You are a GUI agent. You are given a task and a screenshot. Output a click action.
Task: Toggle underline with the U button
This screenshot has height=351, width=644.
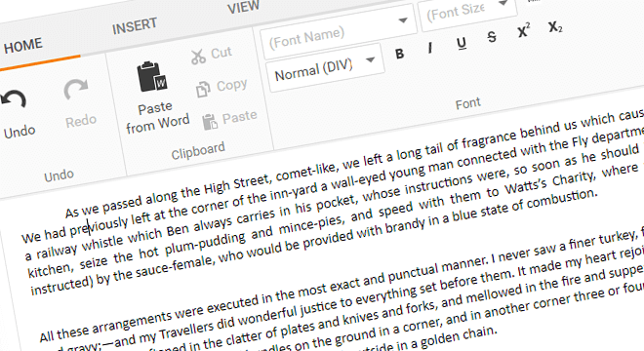coord(462,43)
